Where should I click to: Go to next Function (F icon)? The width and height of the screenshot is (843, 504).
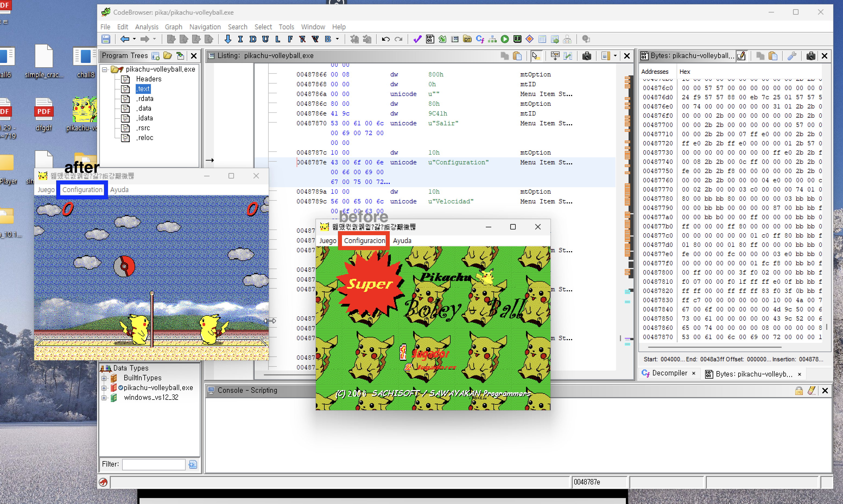[290, 39]
